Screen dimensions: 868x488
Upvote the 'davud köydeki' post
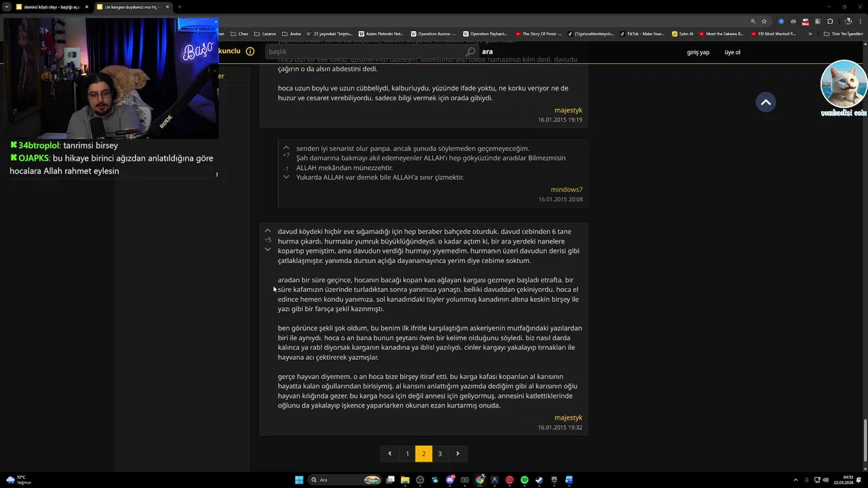point(268,231)
